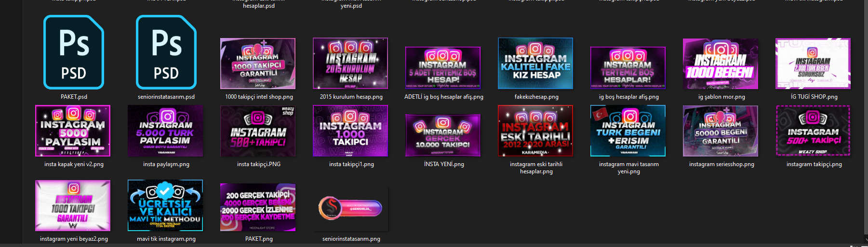Viewport: 868px width, 247px height.
Task: Click the label 2015 kurulum hesap.png
Action: 351,97
